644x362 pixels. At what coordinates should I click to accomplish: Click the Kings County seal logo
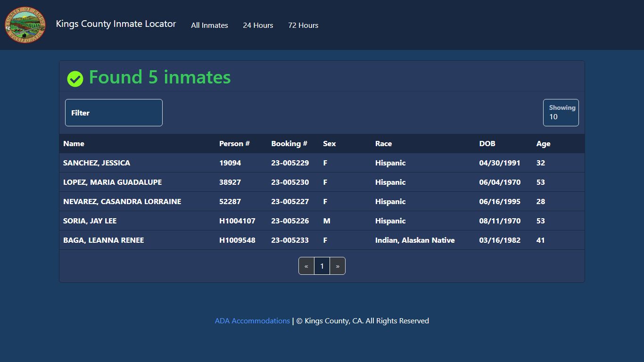[x=25, y=25]
